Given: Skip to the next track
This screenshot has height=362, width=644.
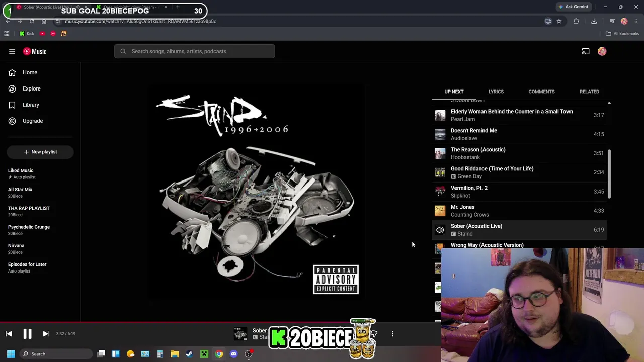Looking at the screenshot, I should coord(46,334).
